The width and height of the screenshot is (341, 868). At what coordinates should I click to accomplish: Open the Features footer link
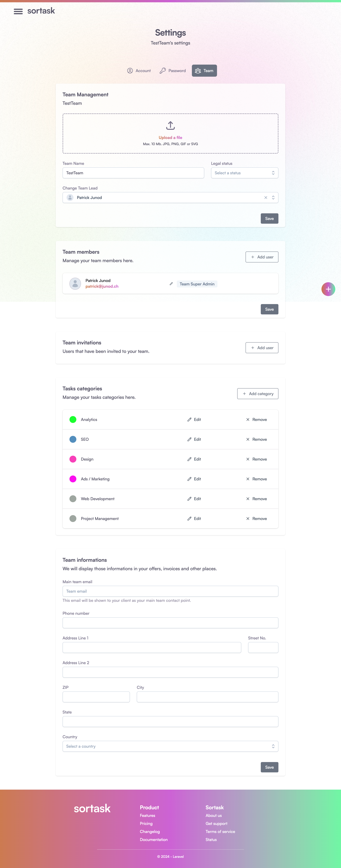tap(148, 815)
